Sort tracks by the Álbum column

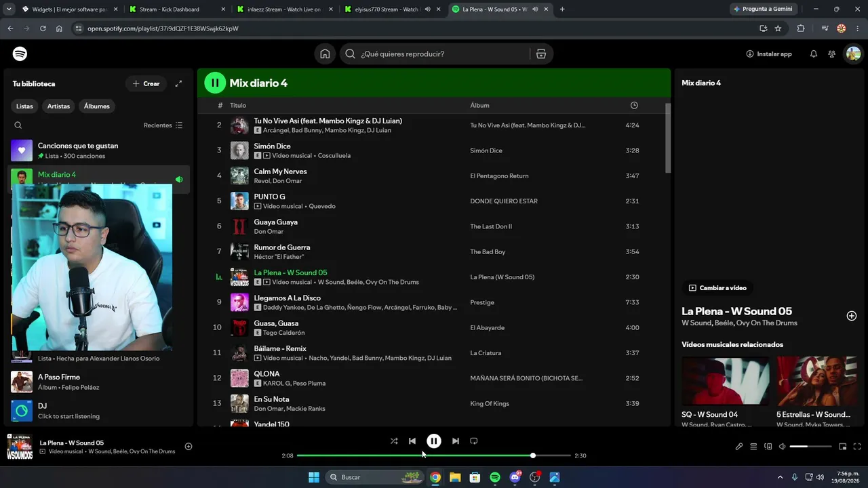click(x=479, y=106)
